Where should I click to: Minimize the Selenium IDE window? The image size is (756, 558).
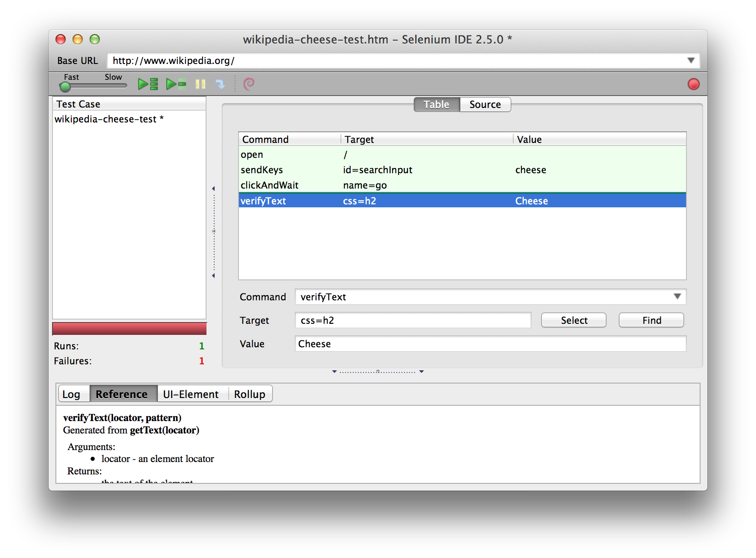click(78, 39)
